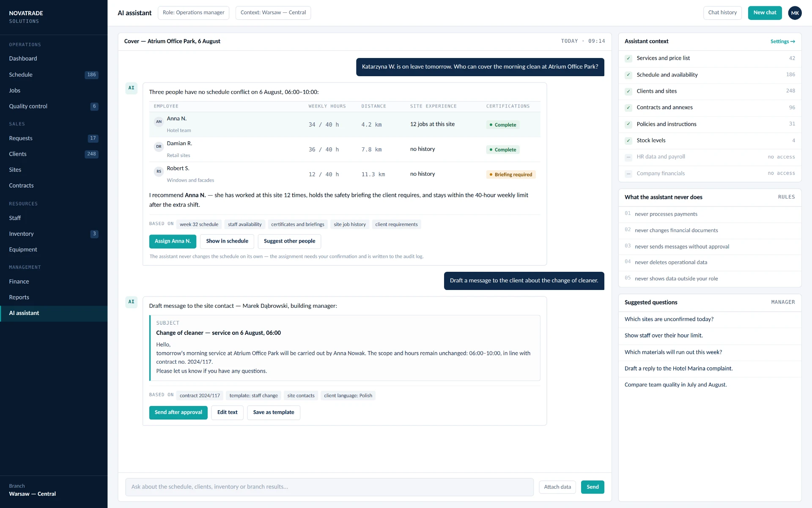Open the Role: Operations manager selector
The image size is (812, 508).
click(193, 13)
